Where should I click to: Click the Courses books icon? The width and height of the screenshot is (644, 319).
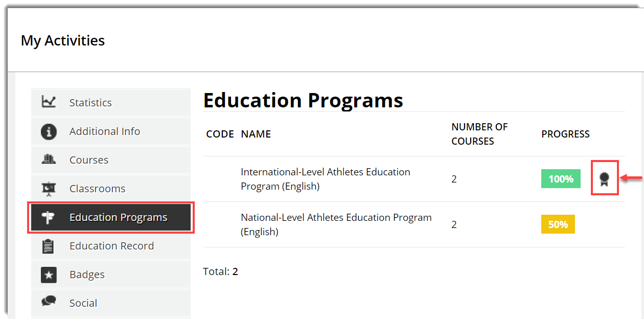[49, 159]
